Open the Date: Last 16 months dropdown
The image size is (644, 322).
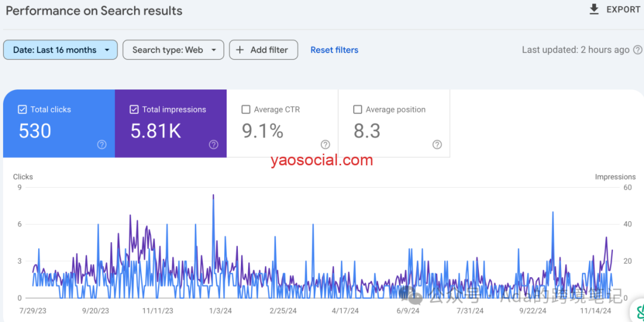60,50
